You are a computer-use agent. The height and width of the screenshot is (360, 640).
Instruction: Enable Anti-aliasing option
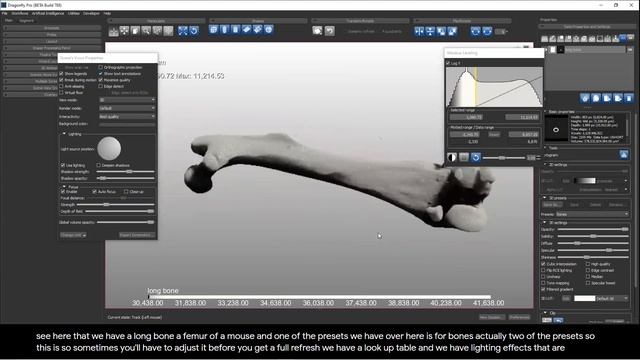62,87
